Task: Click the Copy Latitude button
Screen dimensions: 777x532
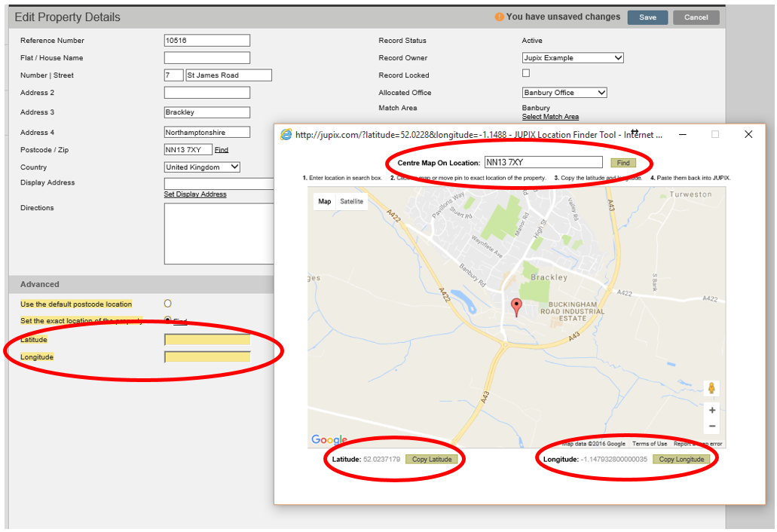Action: click(432, 460)
